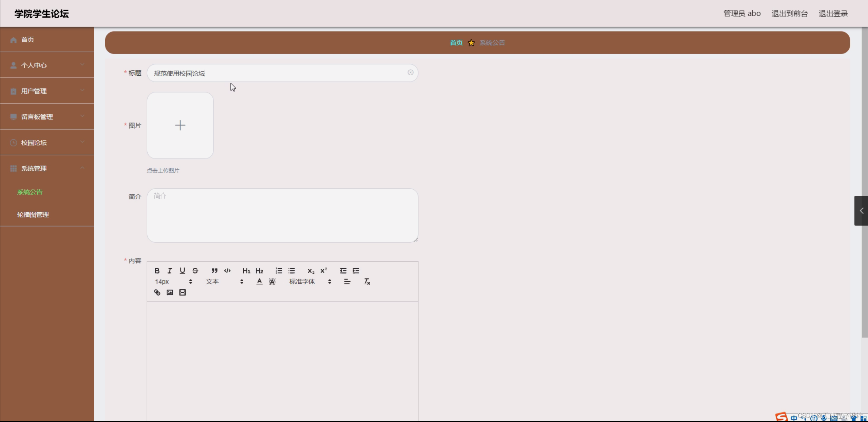
Task: Insert an image into content
Action: (x=170, y=292)
